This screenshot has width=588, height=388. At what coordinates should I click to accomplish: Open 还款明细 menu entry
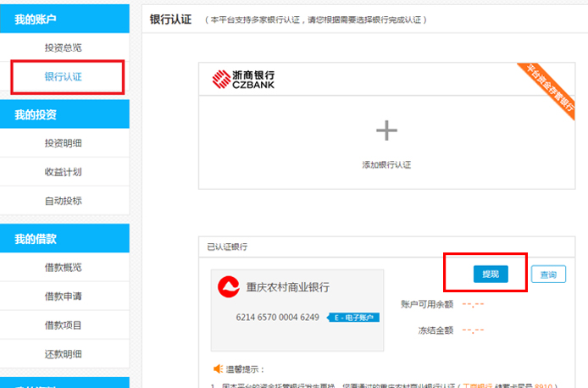click(x=63, y=354)
